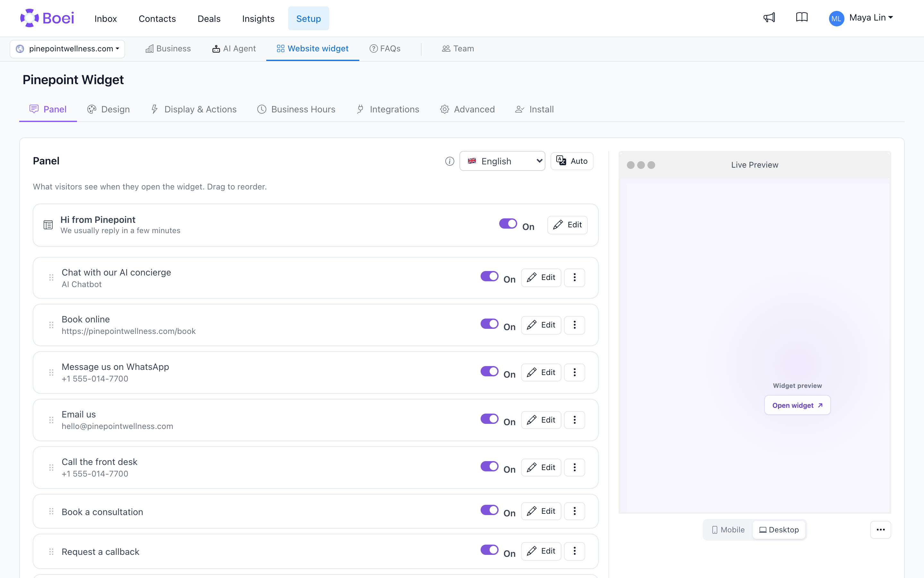Screen dimensions: 924x578
Task: Disable Chat with our AI concierge
Action: click(489, 276)
